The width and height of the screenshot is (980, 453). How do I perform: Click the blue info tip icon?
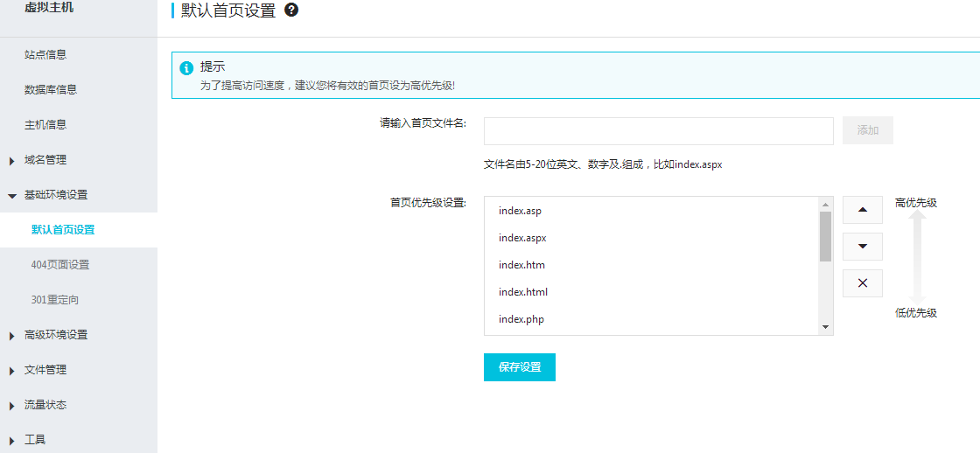tap(186, 68)
